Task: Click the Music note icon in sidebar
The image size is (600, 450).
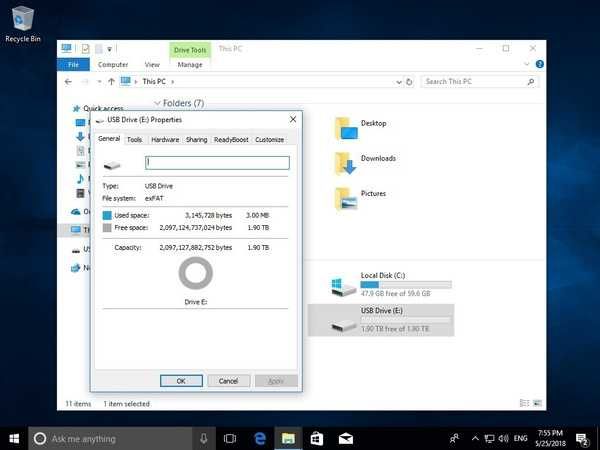Action: pos(80,178)
